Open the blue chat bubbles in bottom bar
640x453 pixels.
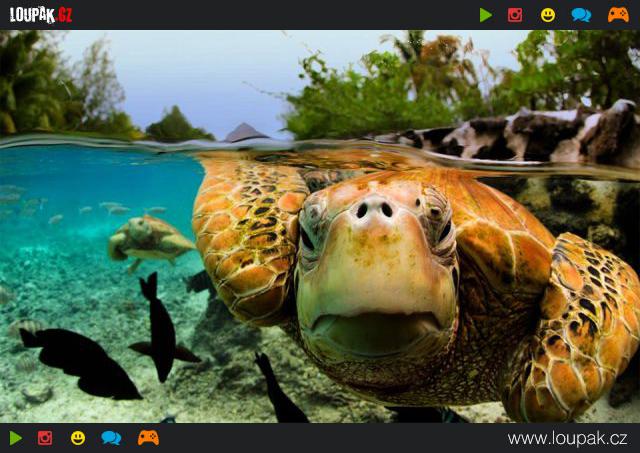click(x=111, y=438)
